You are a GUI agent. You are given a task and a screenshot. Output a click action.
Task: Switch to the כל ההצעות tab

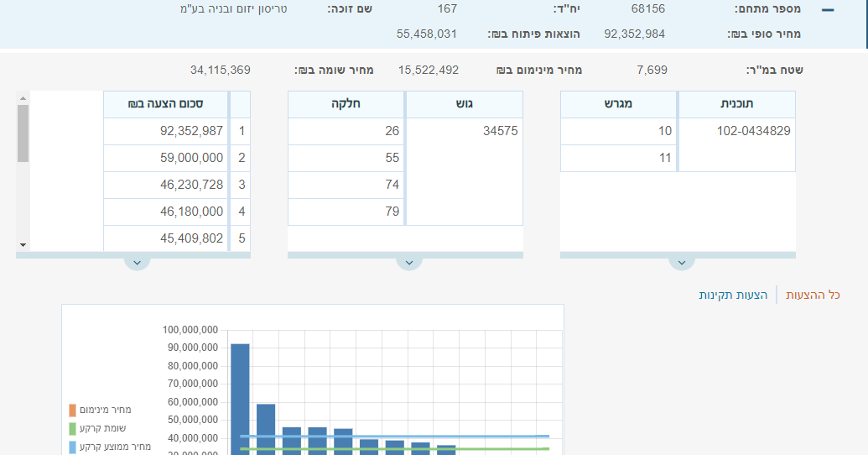[x=813, y=295]
